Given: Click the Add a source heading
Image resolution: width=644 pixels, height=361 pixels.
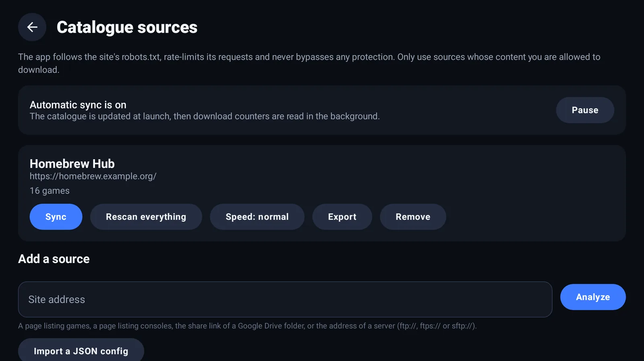Looking at the screenshot, I should click(x=54, y=259).
